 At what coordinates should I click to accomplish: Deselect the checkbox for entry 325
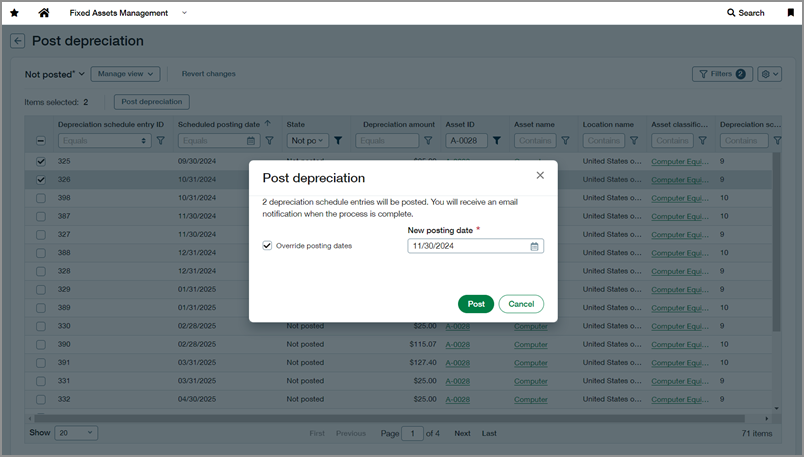pos(41,161)
